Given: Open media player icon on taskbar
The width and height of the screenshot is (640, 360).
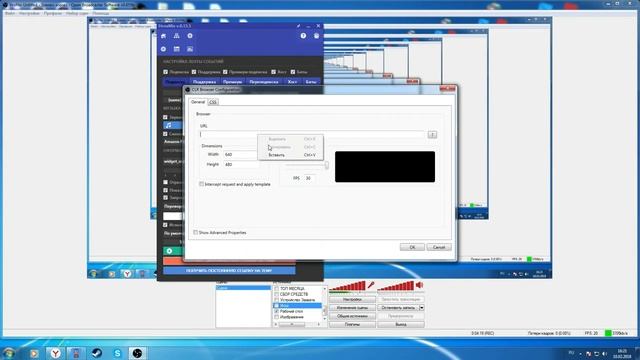Looking at the screenshot, I should [34, 353].
